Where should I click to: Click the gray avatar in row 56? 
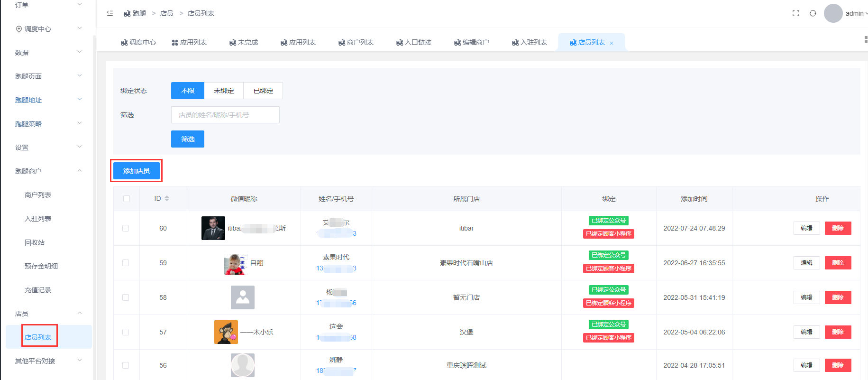(243, 365)
